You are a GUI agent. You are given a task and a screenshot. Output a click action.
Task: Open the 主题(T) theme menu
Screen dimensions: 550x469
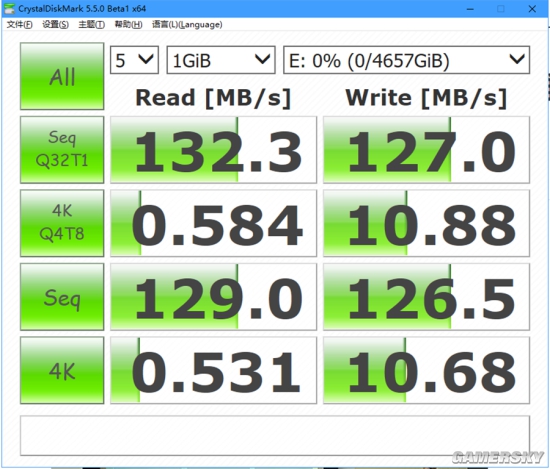click(x=92, y=25)
